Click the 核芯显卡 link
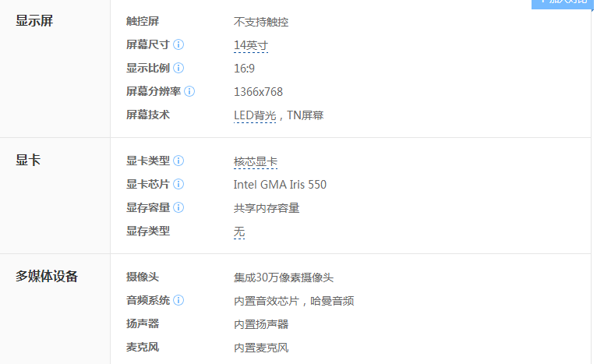Viewport: 597px width, 364px height. (256, 162)
